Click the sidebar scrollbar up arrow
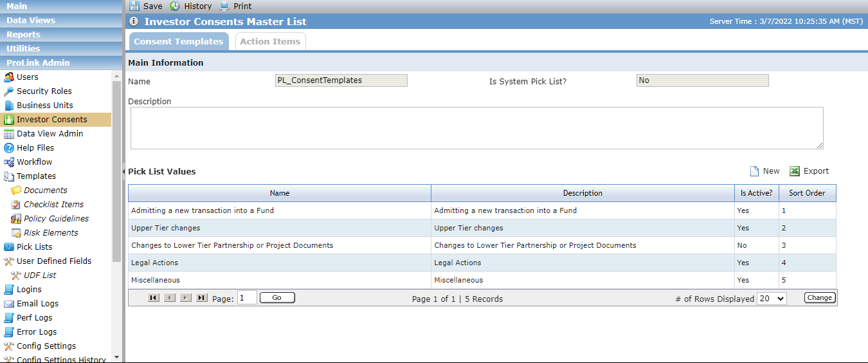868x363 pixels. click(116, 76)
